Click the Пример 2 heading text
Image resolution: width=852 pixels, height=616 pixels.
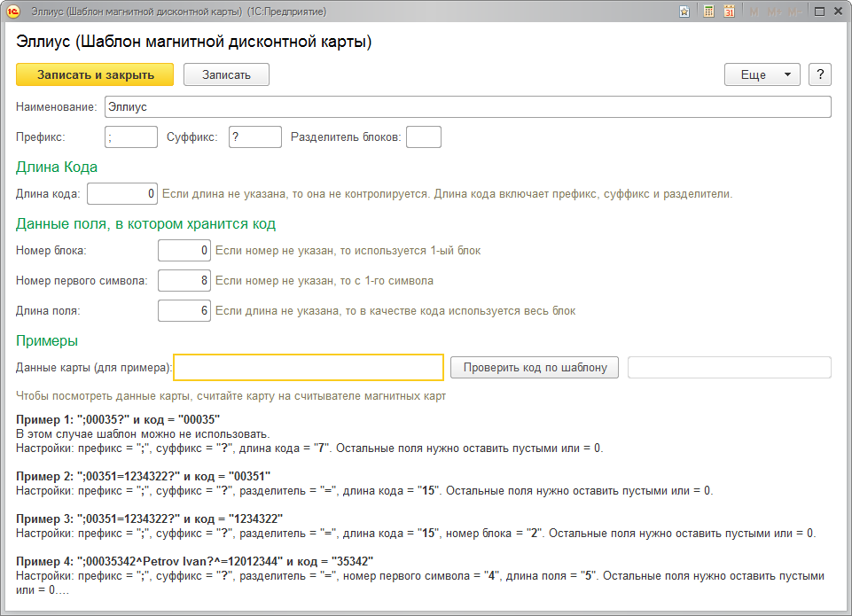click(143, 476)
